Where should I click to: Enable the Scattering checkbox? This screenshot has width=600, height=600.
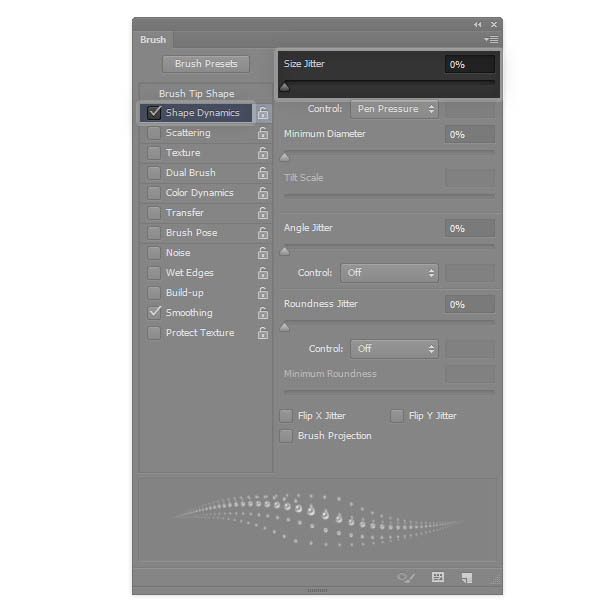(154, 133)
